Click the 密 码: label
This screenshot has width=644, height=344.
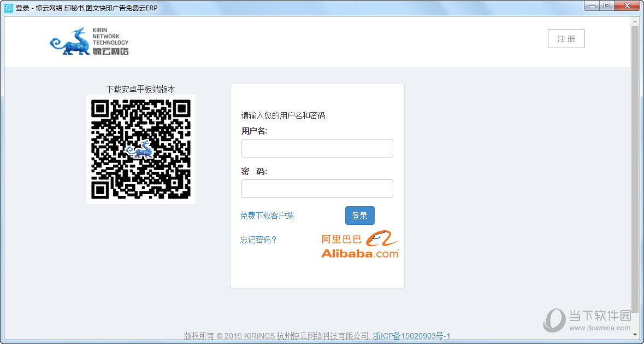pyautogui.click(x=254, y=171)
